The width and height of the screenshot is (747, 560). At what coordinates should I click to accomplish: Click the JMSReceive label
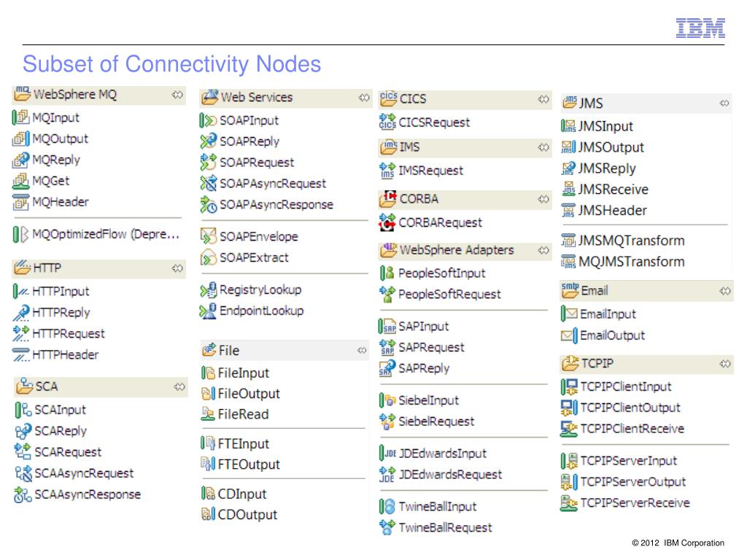[613, 190]
